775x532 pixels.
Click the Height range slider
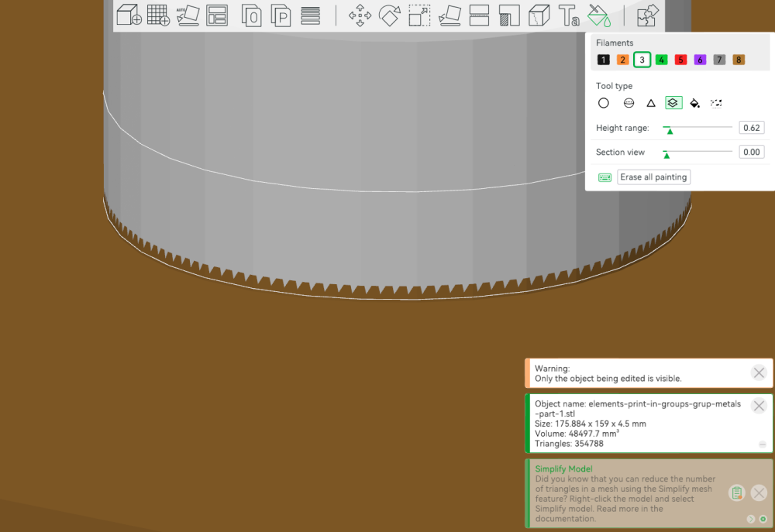point(697,128)
